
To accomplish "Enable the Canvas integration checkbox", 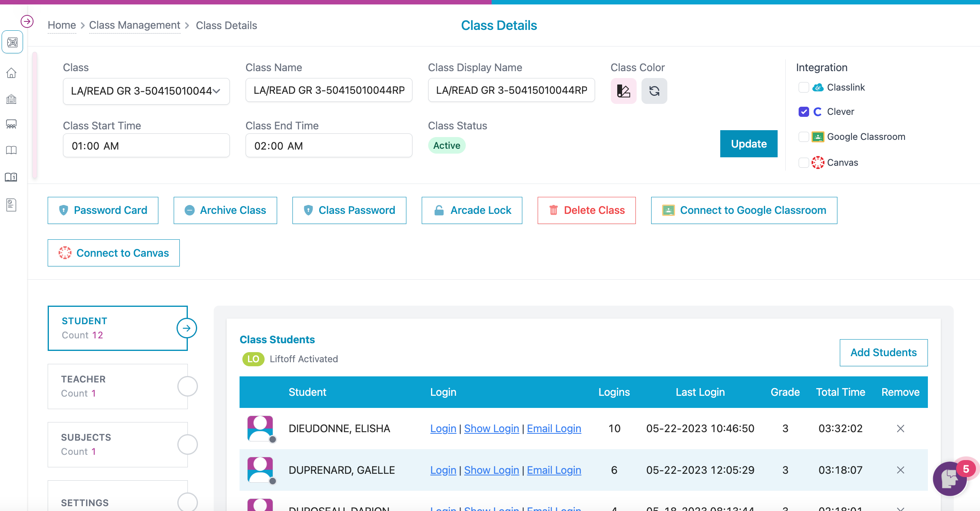I will tap(803, 163).
